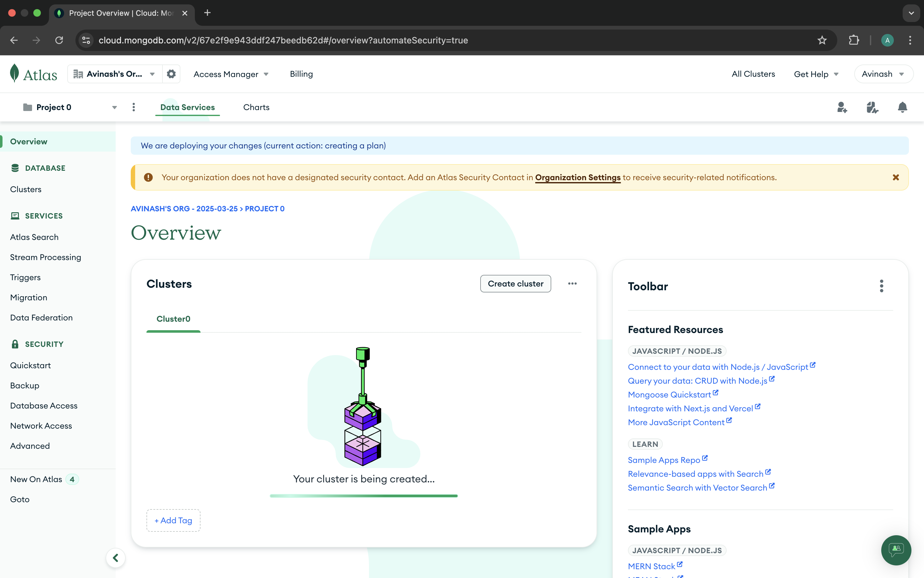924x578 pixels.
Task: Click the + Add Tag button
Action: point(173,520)
